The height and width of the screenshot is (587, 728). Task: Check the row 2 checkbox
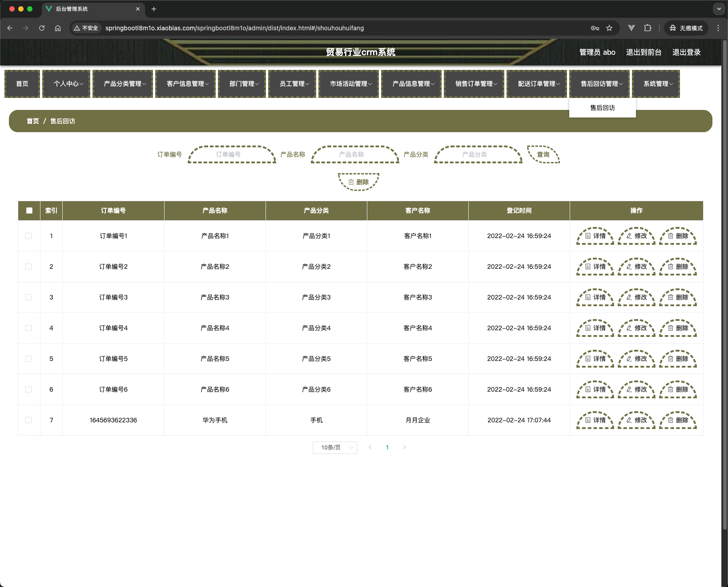tap(28, 267)
